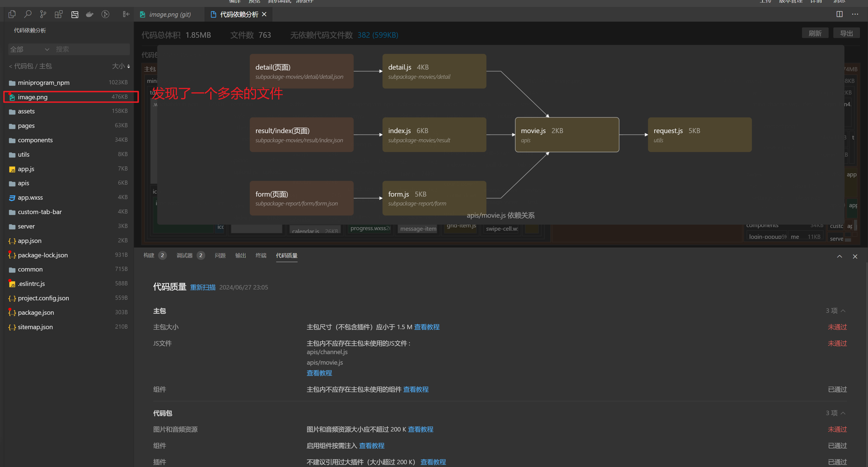The image size is (868, 467).
Task: Switch to the 问题 panel tab
Action: (x=220, y=255)
